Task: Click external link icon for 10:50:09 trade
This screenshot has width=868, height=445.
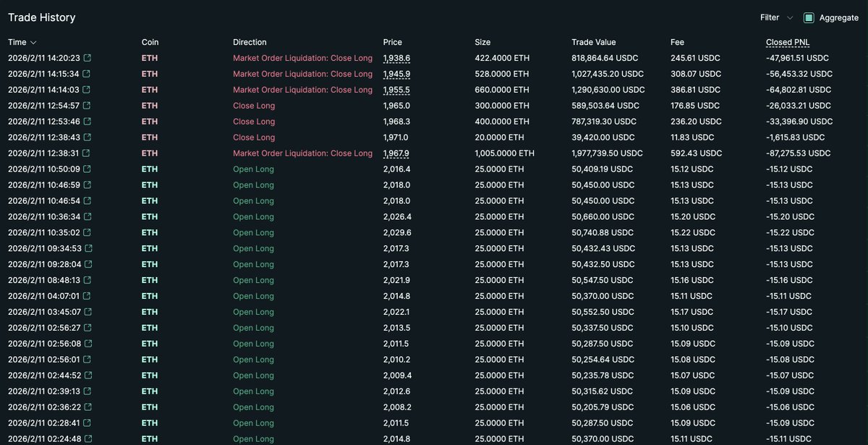Action: pyautogui.click(x=87, y=169)
